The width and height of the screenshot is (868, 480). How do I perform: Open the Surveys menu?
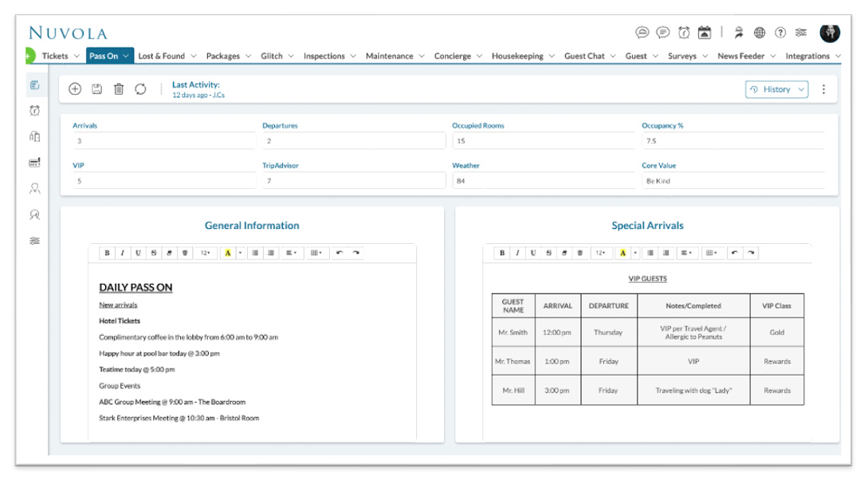(x=688, y=56)
